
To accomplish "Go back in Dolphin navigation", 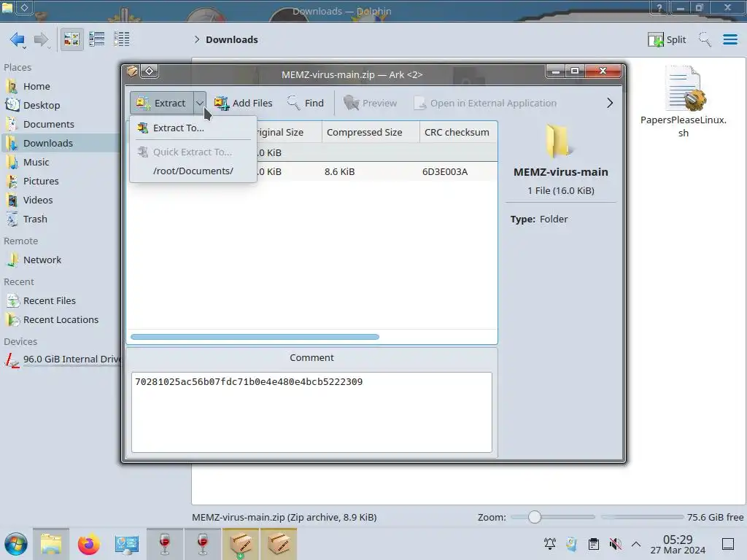I will click(18, 39).
